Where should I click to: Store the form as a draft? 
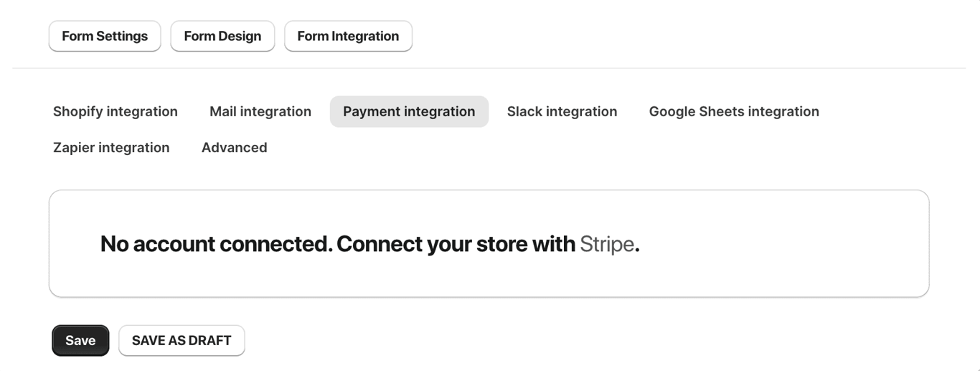pos(182,340)
